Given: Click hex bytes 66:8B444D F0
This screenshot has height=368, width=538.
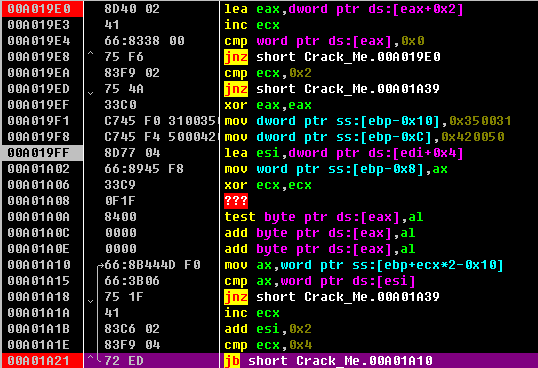Looking at the screenshot, I should click(152, 265).
